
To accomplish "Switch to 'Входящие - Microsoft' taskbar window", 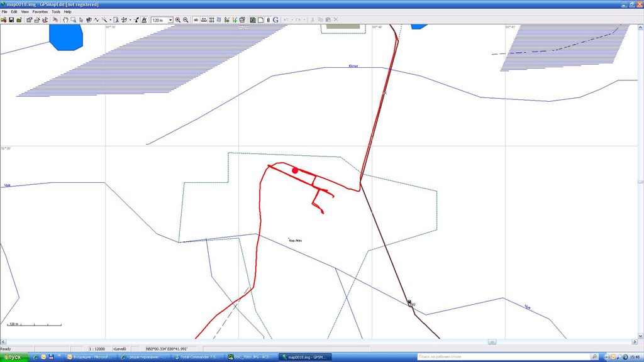I will (x=91, y=357).
